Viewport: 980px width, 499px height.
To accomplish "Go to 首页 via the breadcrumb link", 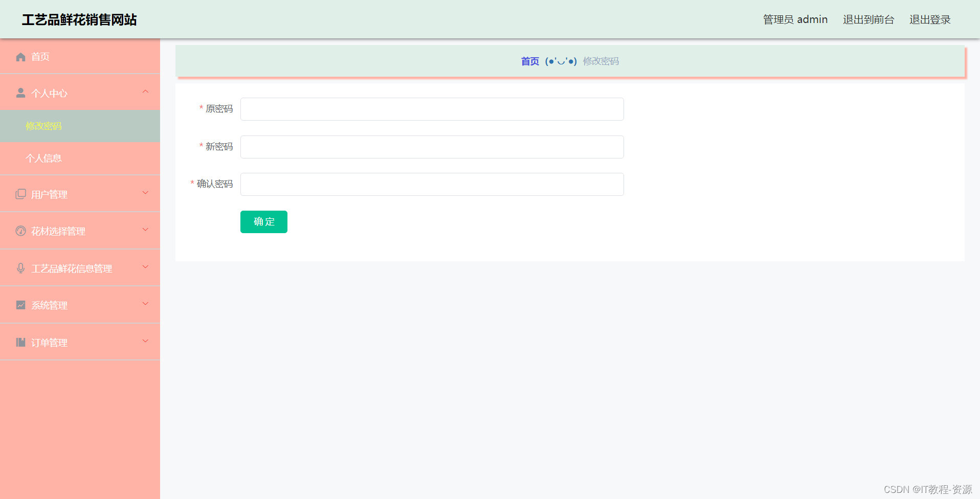I will 530,61.
